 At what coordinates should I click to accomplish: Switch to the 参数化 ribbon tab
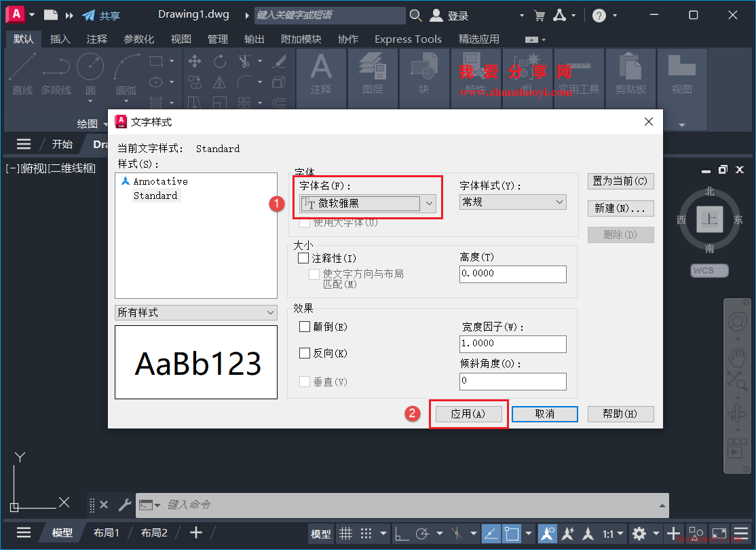click(x=139, y=39)
